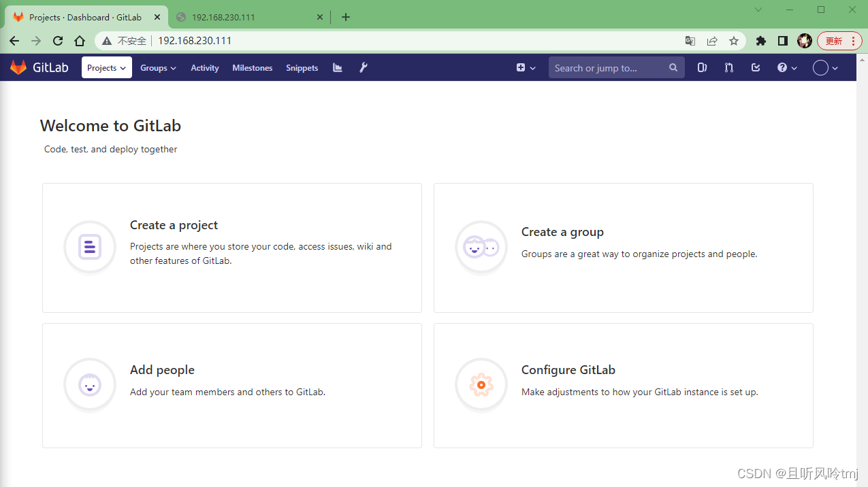Image resolution: width=868 pixels, height=487 pixels.
Task: Click the group faces illustration icon
Action: click(481, 247)
